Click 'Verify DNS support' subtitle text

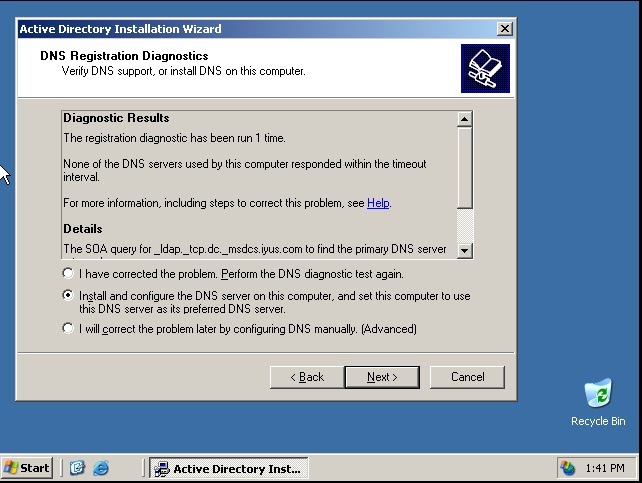click(183, 71)
